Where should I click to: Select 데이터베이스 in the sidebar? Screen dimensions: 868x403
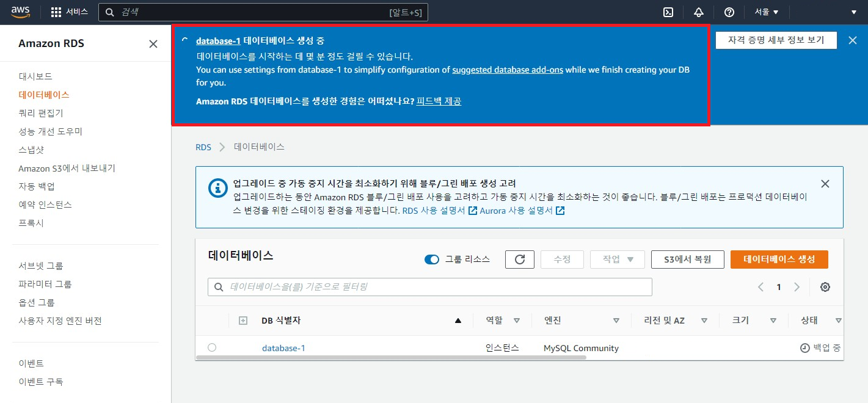click(x=44, y=95)
